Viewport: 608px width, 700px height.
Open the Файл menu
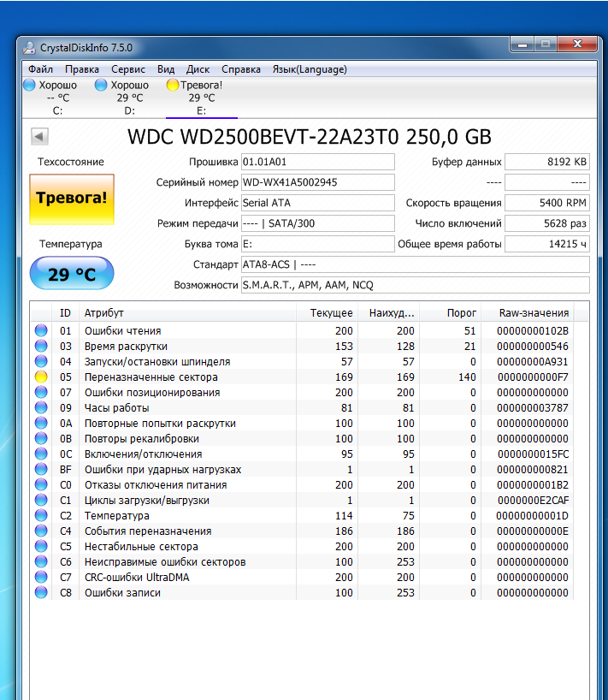(x=40, y=69)
